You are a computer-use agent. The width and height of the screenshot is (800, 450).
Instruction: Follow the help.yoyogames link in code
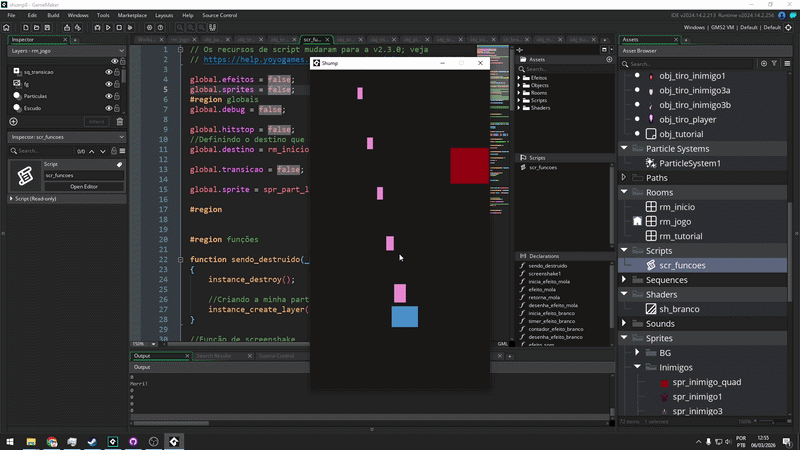tap(255, 60)
